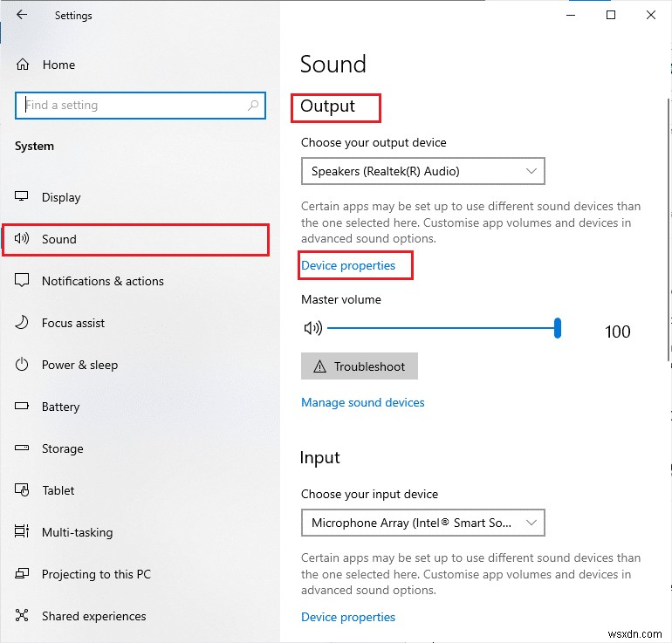Expand the input device dropdown
Screen dimensions: 672x643
tap(422, 523)
